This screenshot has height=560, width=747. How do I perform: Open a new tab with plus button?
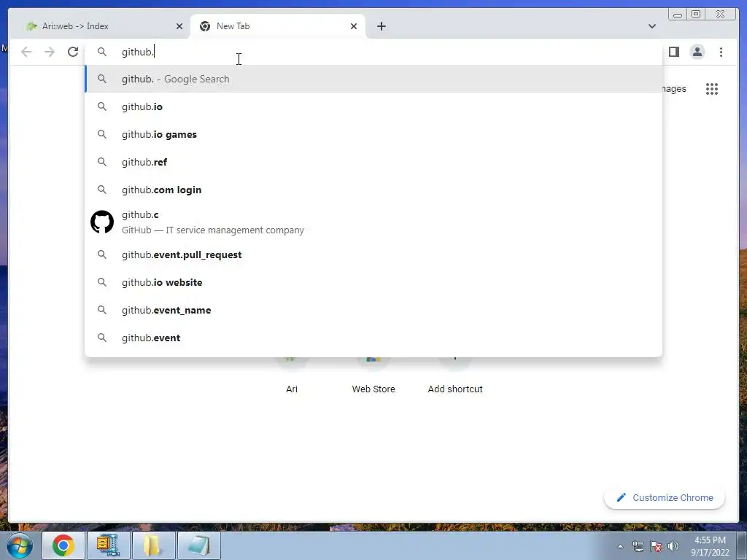(381, 26)
